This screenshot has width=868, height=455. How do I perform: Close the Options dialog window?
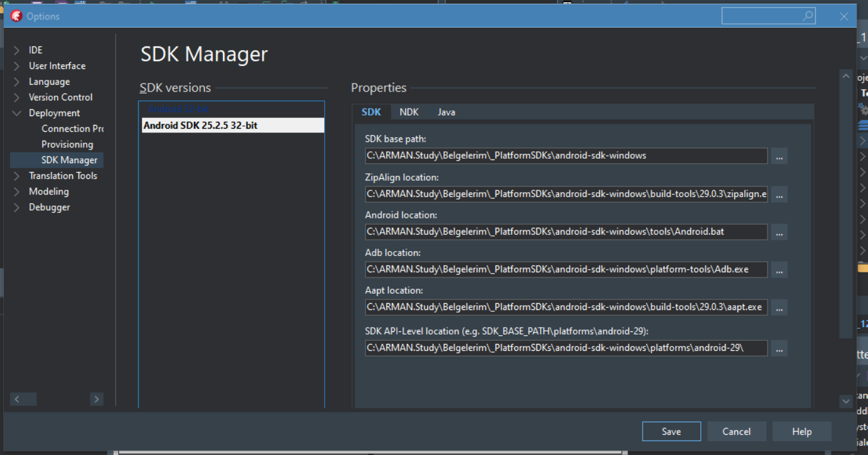tap(844, 16)
